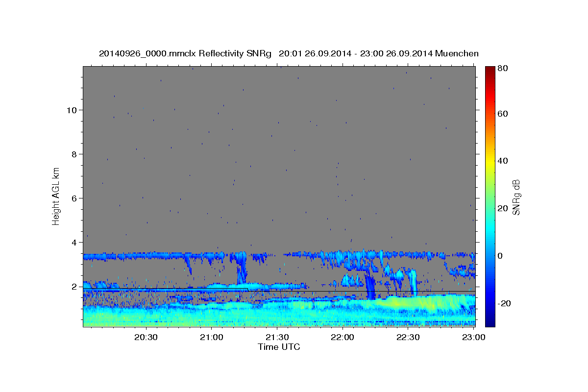This screenshot has height=392, width=588.
Task: Click the height tick label 6
Action: point(74,198)
